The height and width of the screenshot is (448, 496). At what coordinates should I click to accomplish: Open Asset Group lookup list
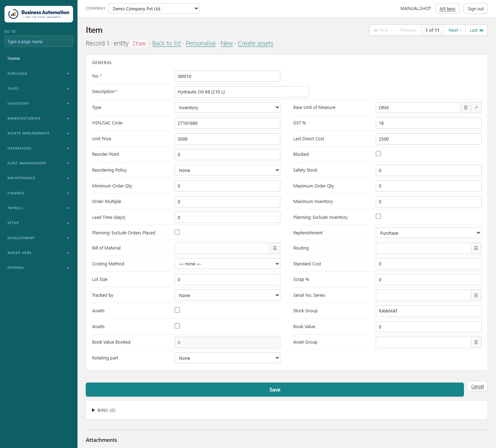pyautogui.click(x=476, y=342)
